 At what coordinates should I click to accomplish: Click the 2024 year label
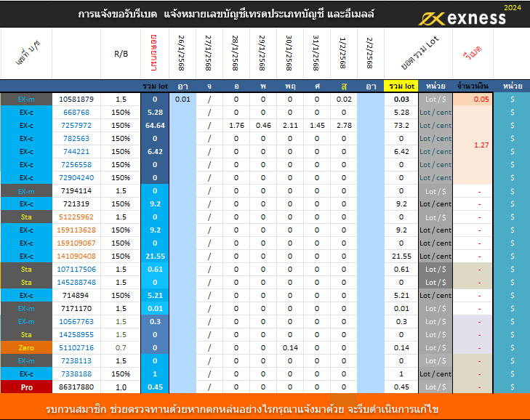coord(513,7)
